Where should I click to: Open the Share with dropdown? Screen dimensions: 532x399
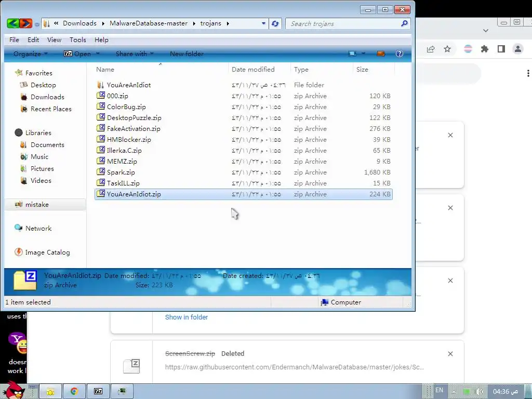click(x=135, y=54)
